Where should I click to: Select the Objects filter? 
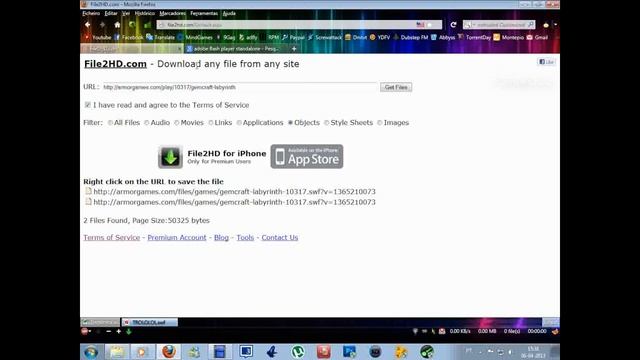291,123
